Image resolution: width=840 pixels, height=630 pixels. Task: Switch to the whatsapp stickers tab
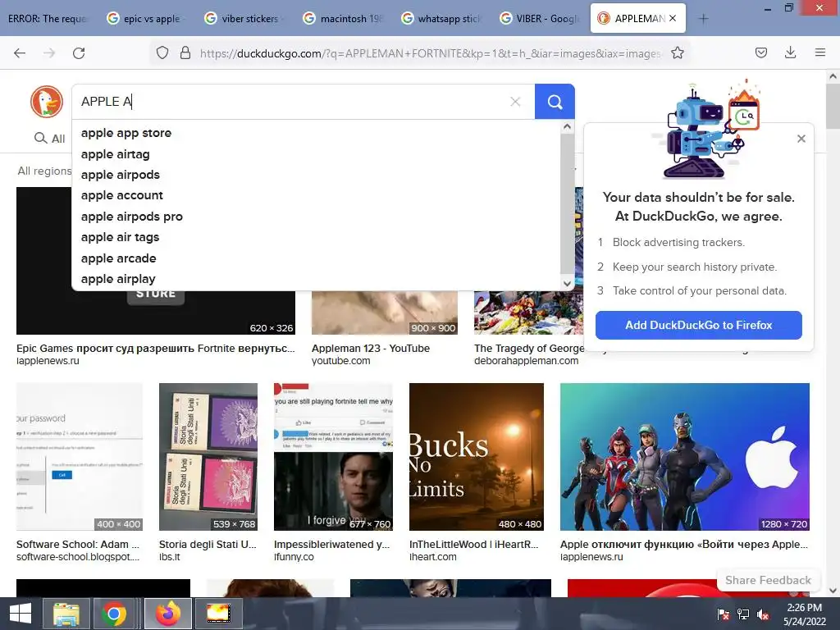pyautogui.click(x=441, y=19)
